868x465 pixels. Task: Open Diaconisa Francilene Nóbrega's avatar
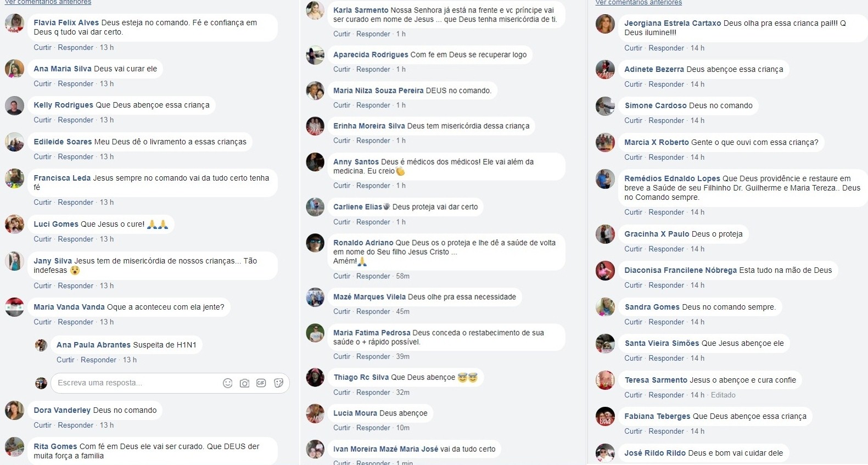coord(605,271)
